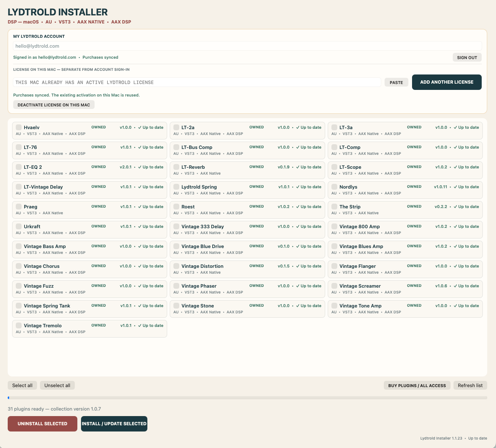The height and width of the screenshot is (448, 496).
Task: Enable the LT-76 checkbox
Action: (19, 147)
